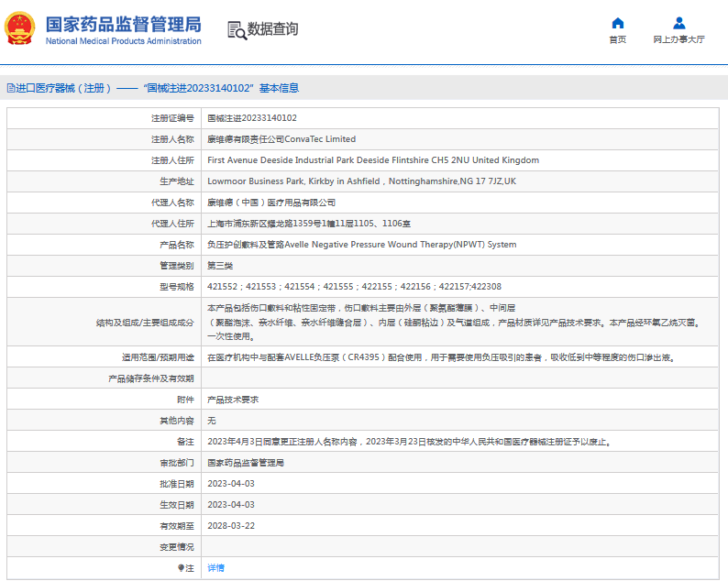Select the model numbers 421552；421553 row

pyautogui.click(x=354, y=287)
